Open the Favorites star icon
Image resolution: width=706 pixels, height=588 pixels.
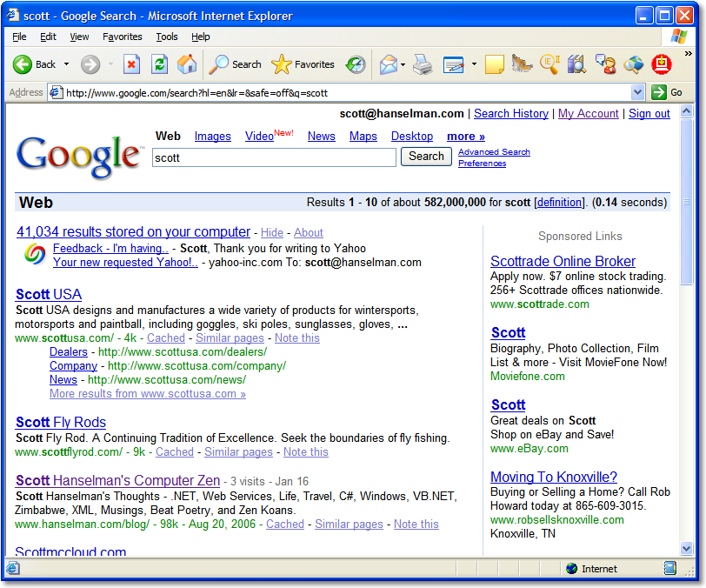[282, 64]
